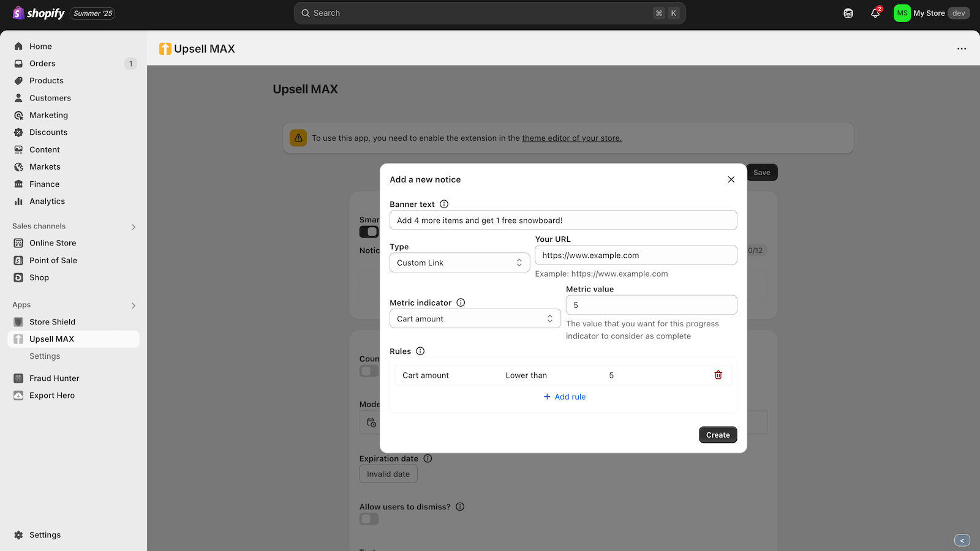Open the Analytics section

pyautogui.click(x=47, y=201)
